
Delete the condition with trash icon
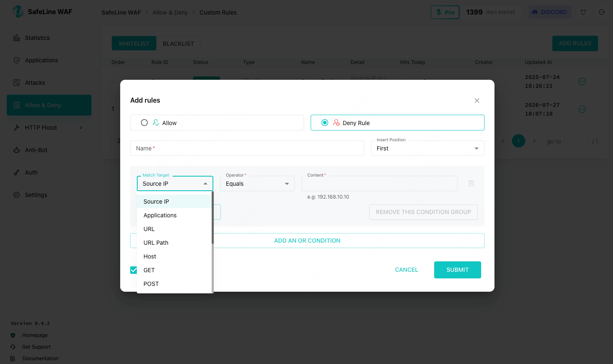(471, 183)
